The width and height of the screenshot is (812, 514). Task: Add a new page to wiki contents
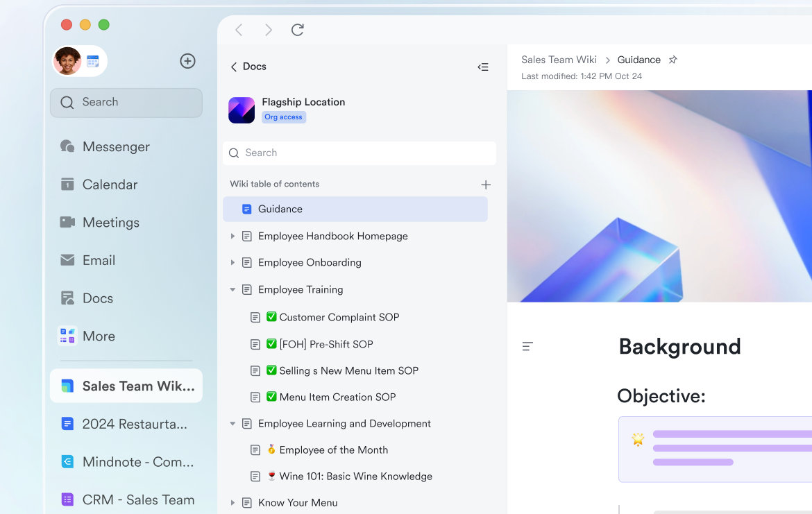click(x=486, y=185)
